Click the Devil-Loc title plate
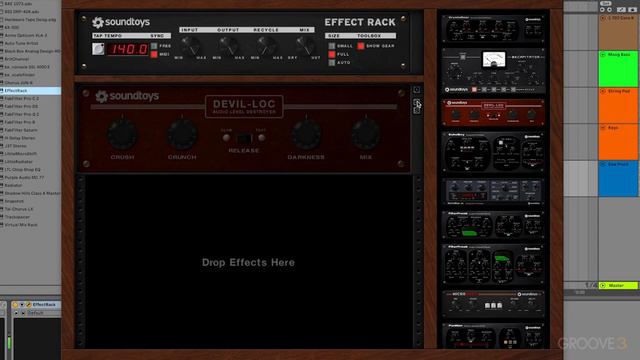Image resolution: width=640 pixels, height=360 pixels. [244, 107]
